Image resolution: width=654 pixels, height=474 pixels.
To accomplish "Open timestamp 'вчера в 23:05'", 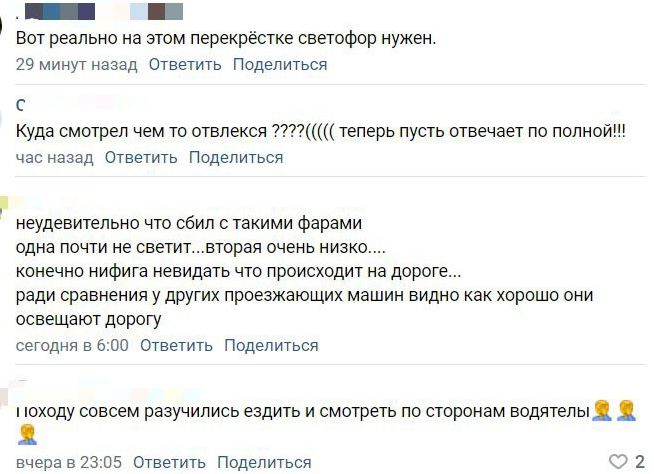I will click(x=69, y=462).
